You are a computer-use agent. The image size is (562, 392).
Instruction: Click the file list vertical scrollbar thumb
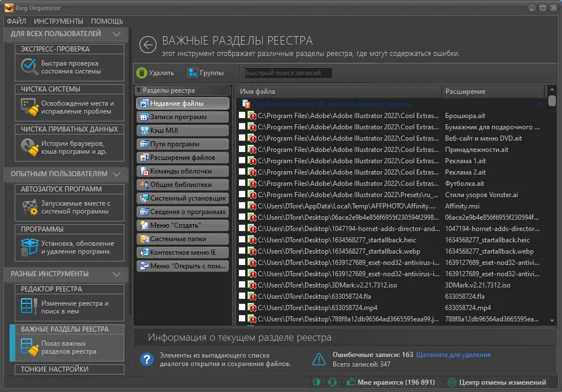click(x=552, y=100)
